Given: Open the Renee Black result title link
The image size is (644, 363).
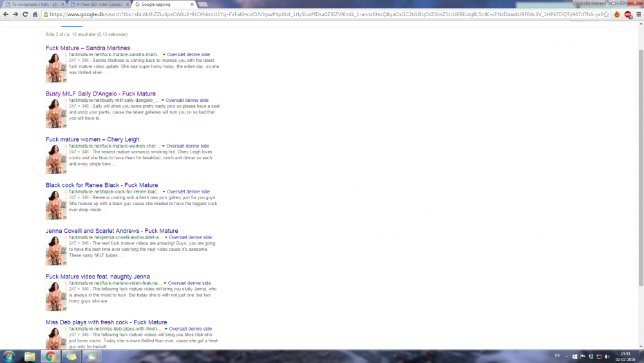Looking at the screenshot, I should click(102, 185).
